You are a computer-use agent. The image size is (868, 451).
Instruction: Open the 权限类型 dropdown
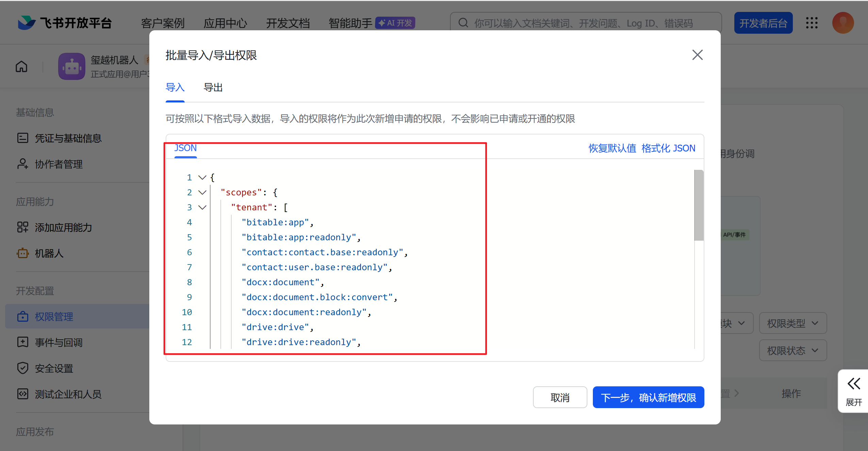point(793,323)
